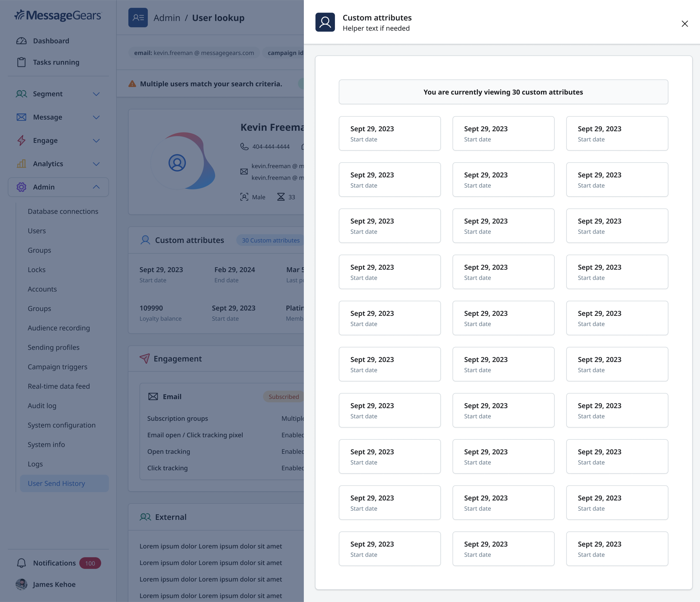Click the Email envelope icon in Engagement
Image resolution: width=700 pixels, height=602 pixels.
click(153, 396)
